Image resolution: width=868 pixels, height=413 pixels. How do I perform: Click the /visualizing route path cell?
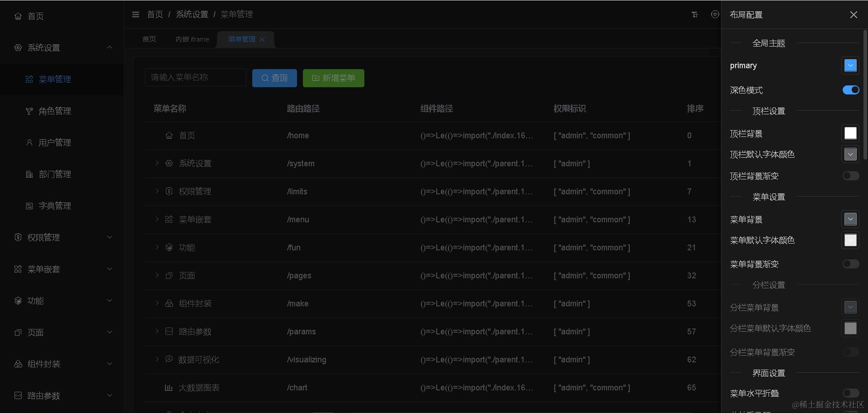click(307, 360)
